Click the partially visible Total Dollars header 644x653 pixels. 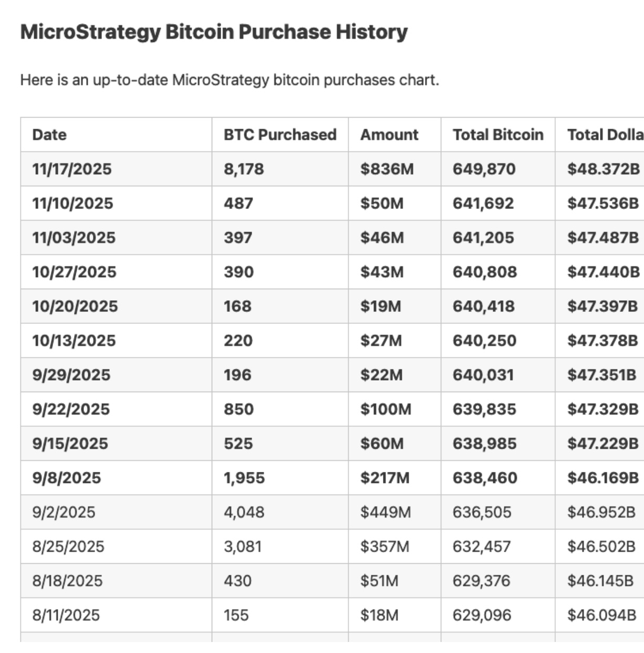(x=605, y=135)
